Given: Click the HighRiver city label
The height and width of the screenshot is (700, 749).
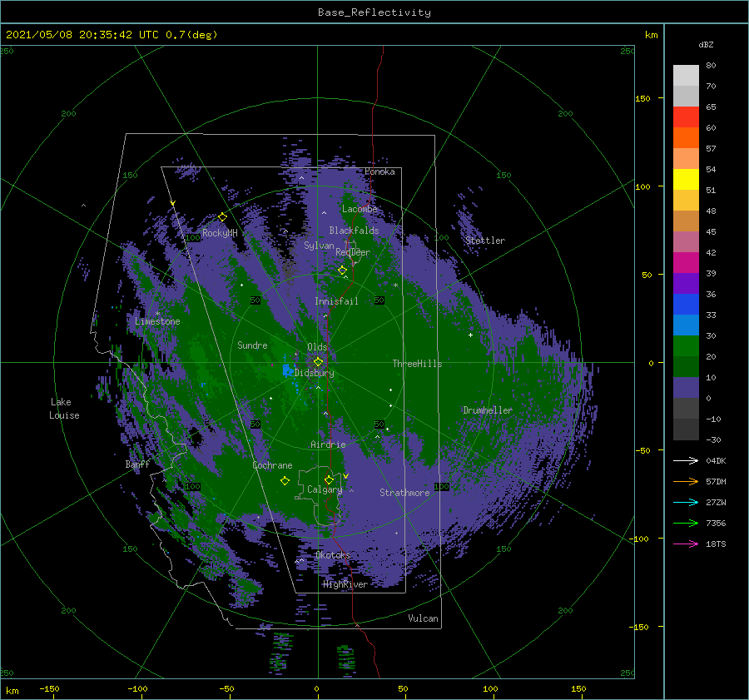Looking at the screenshot, I should 345,584.
